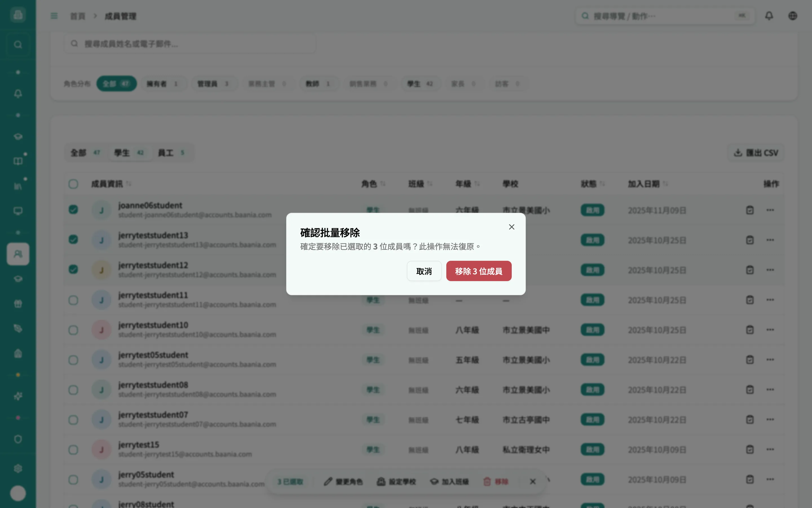Open the sidebar tag icon item
The height and width of the screenshot is (508, 812).
click(x=18, y=329)
